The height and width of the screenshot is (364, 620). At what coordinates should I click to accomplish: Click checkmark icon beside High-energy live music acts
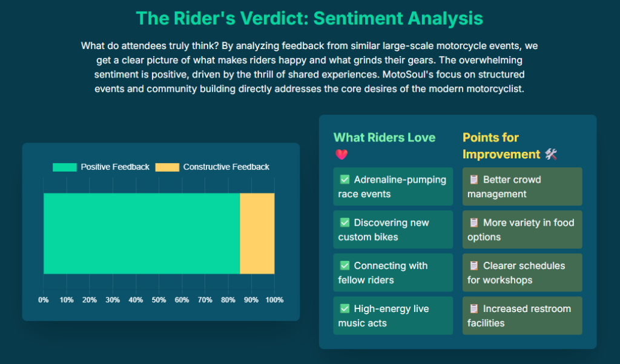pyautogui.click(x=345, y=308)
